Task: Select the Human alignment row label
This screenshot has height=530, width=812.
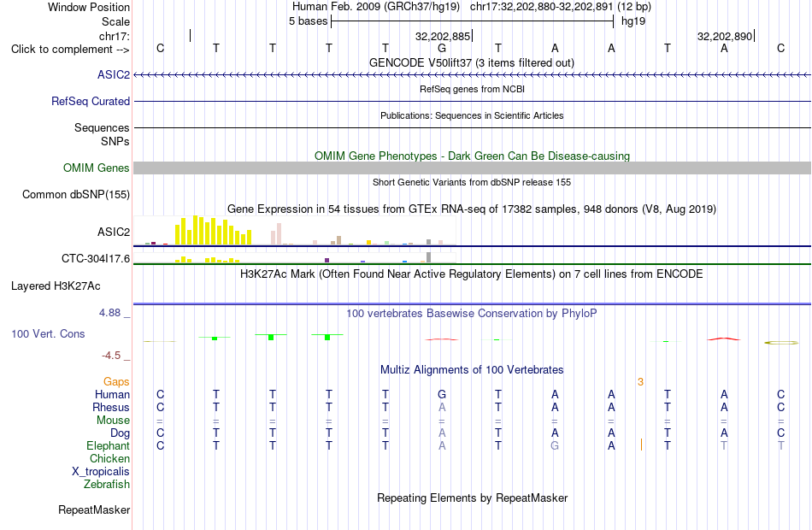Action: click(112, 395)
